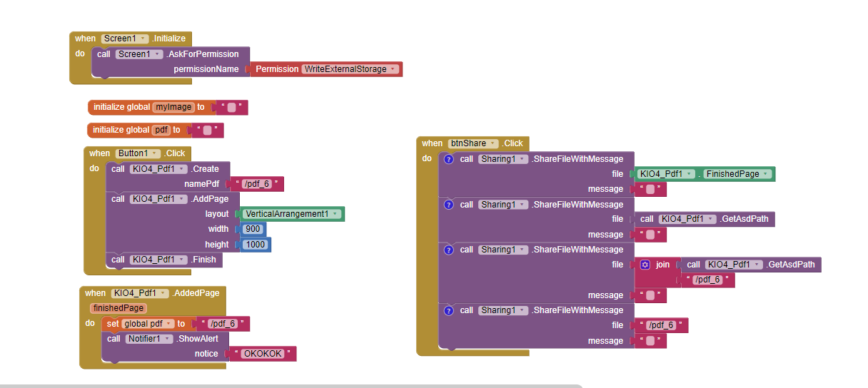Click the help icon on the FinishedPage share block
This screenshot has width=868, height=388.
(x=448, y=159)
